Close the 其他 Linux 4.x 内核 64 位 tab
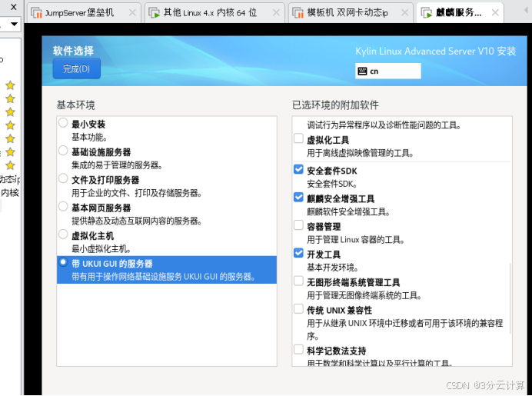532x396 pixels. click(x=274, y=13)
